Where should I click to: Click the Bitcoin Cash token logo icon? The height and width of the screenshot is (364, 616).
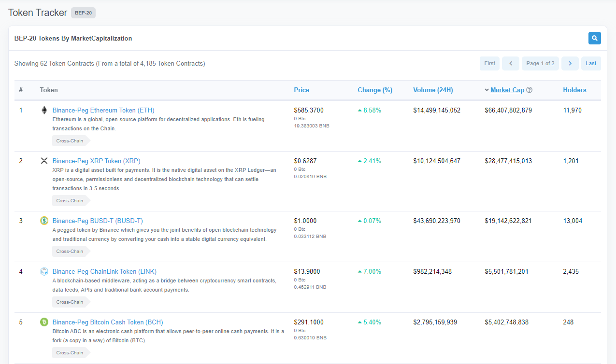pos(44,322)
